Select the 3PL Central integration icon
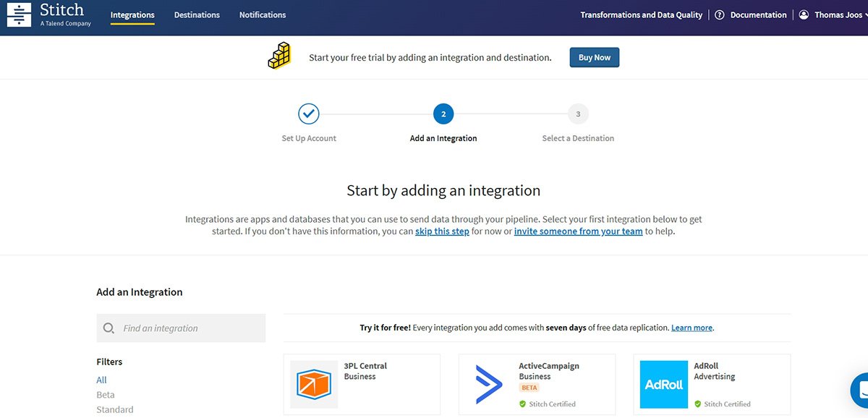 [314, 383]
